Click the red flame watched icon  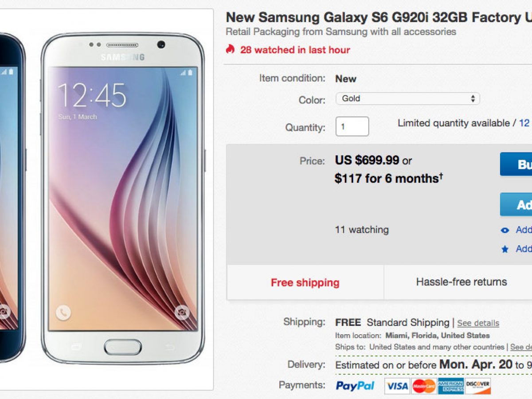coord(230,49)
